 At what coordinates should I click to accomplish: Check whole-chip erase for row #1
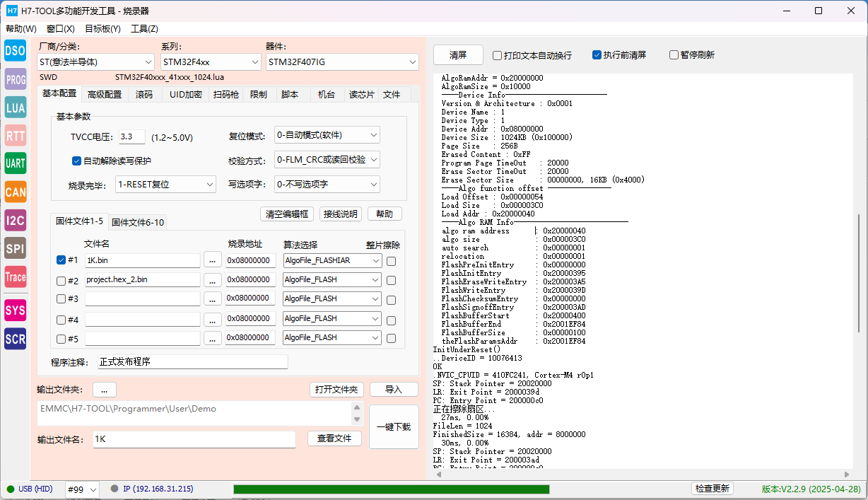click(x=391, y=261)
